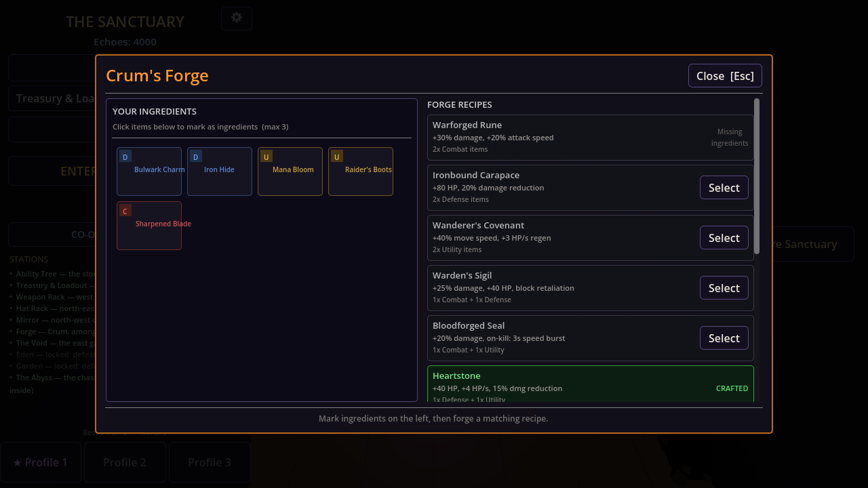The width and height of the screenshot is (868, 488).
Task: Select the Ironbound Carapace recipe
Action: pos(724,188)
